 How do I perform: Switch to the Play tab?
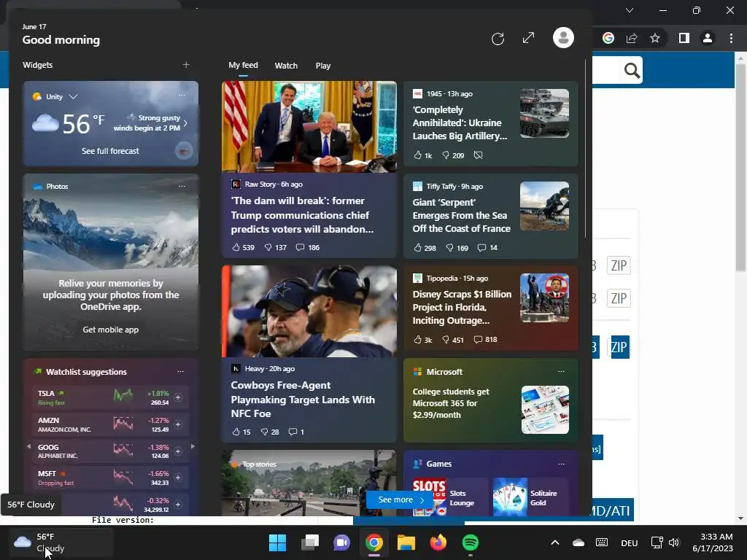(x=323, y=66)
